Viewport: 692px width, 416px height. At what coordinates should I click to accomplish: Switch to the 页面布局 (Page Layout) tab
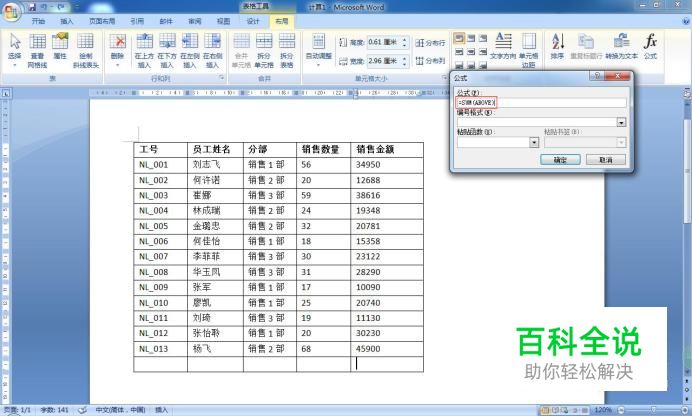[x=102, y=21]
